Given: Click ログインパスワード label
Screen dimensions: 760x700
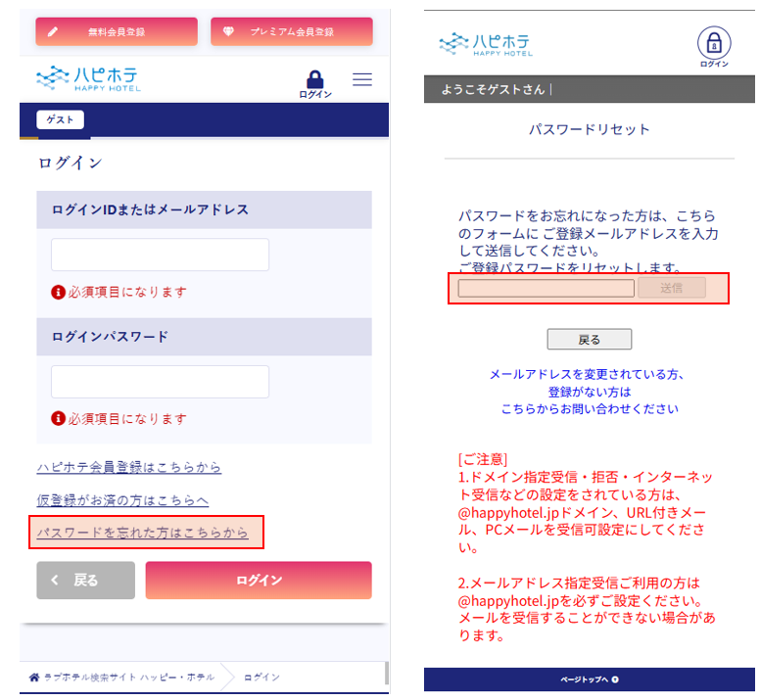Looking at the screenshot, I should pyautogui.click(x=110, y=336).
